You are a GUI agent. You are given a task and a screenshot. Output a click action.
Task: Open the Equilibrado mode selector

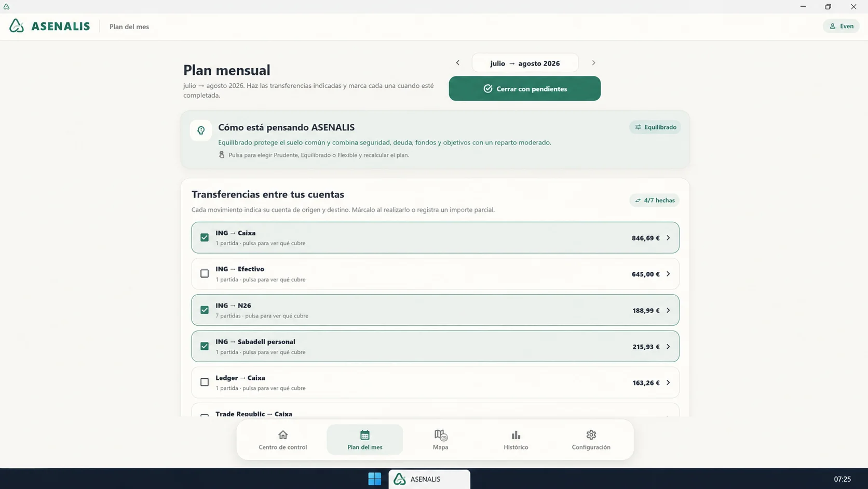pos(655,127)
